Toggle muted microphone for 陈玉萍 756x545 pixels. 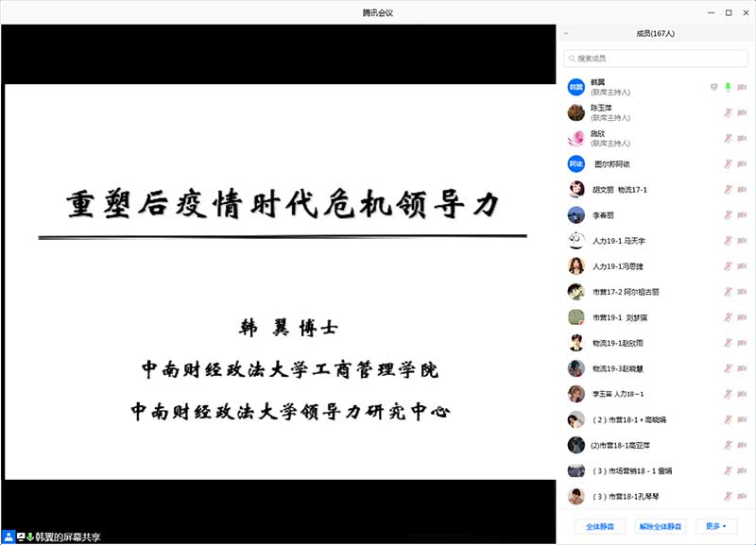pos(728,112)
